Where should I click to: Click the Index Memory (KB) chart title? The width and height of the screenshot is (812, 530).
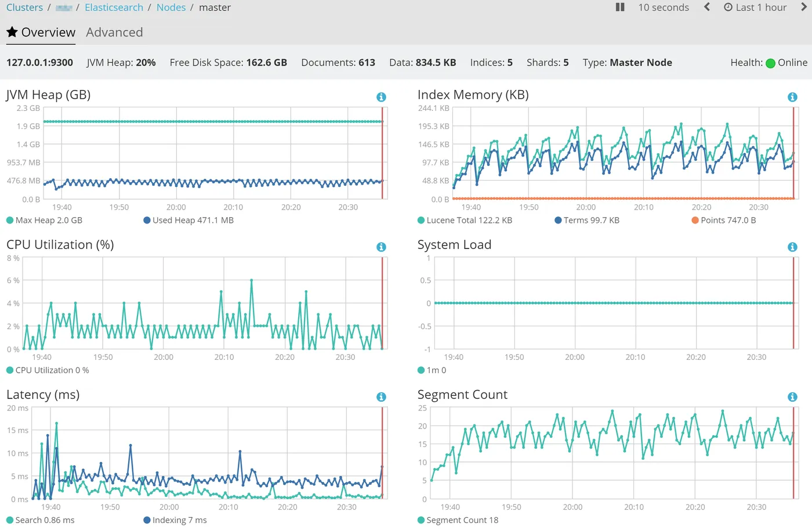pos(473,95)
